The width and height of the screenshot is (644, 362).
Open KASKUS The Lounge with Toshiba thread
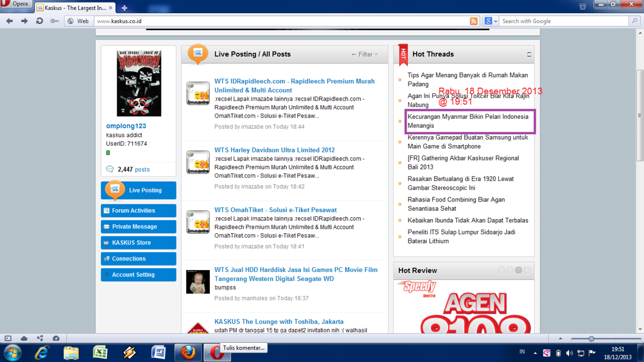pos(279,321)
